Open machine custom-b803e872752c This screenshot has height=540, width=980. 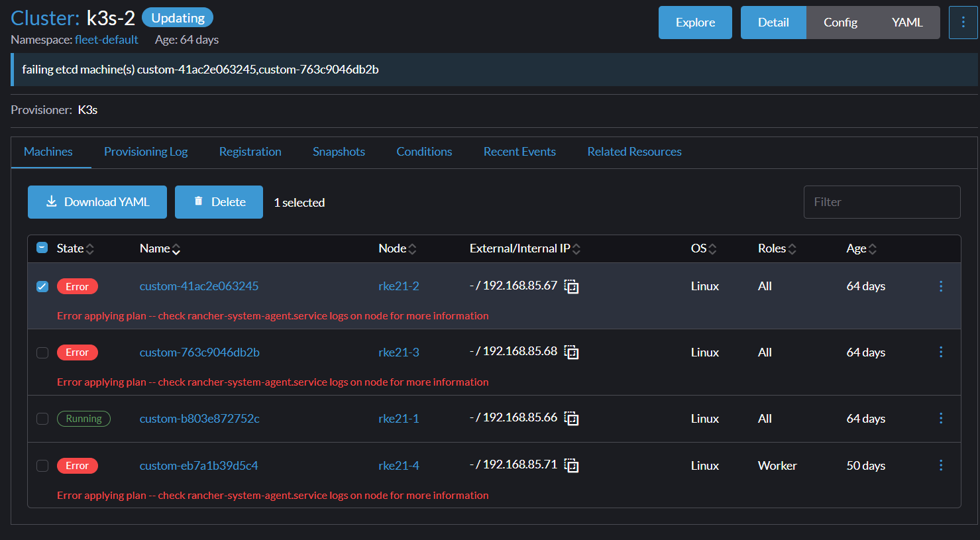click(199, 419)
